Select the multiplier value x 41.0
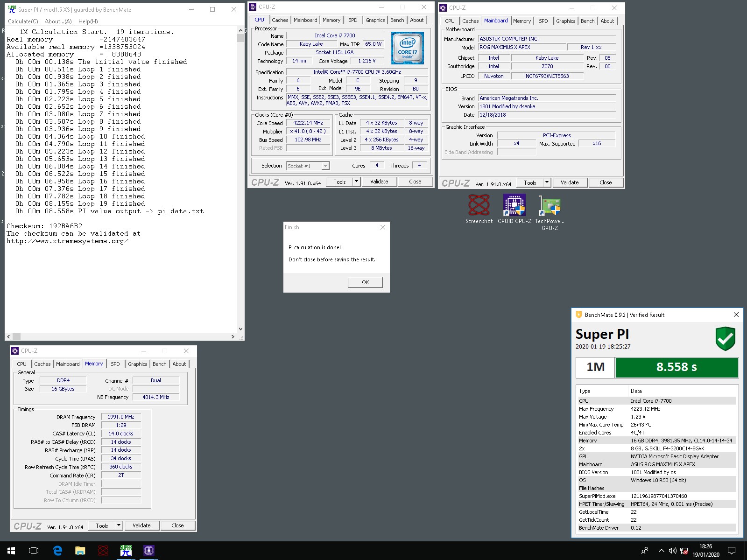Screen dimensions: 747x560 click(308, 132)
